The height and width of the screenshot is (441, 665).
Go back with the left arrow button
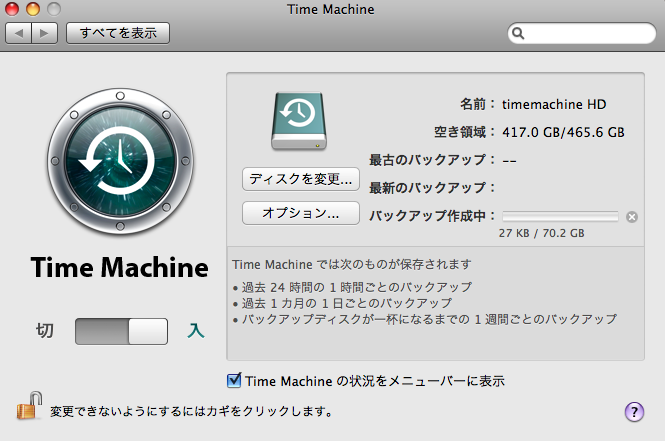coord(20,33)
